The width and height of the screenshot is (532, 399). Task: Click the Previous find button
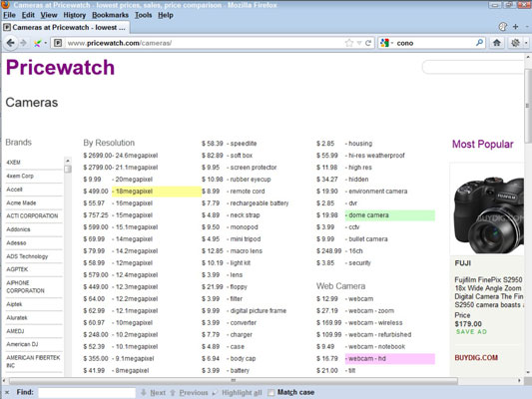pyautogui.click(x=189, y=393)
